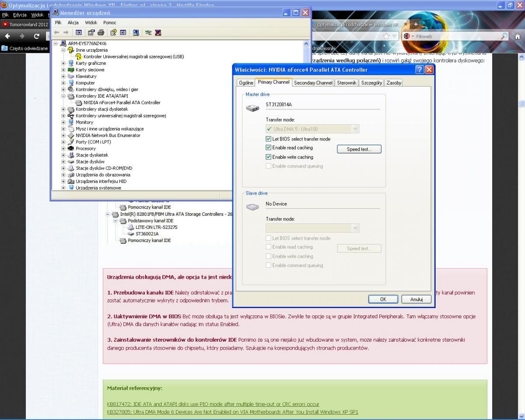
Task: Open the Edycja menu in Firefox
Action: tap(20, 14)
